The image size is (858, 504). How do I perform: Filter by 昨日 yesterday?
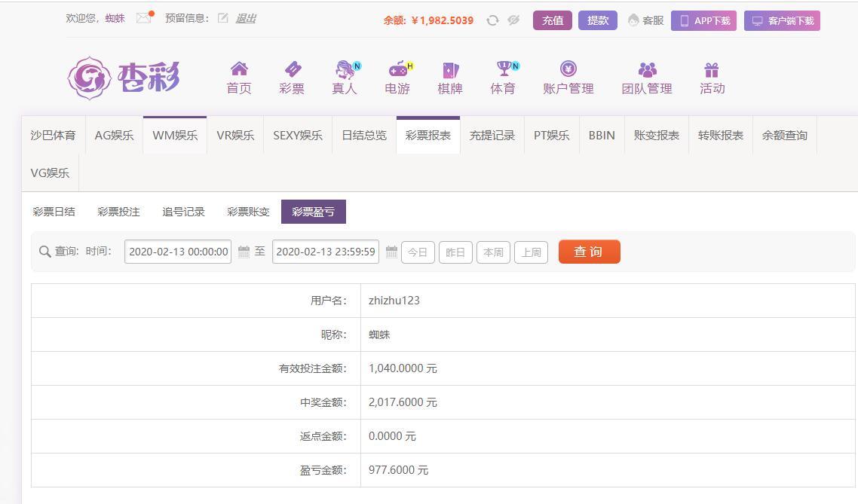455,252
